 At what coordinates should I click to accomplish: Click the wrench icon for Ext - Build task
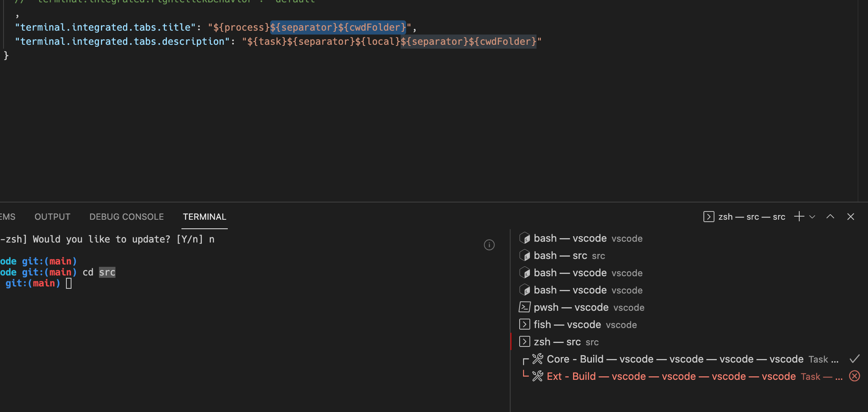pos(537,376)
